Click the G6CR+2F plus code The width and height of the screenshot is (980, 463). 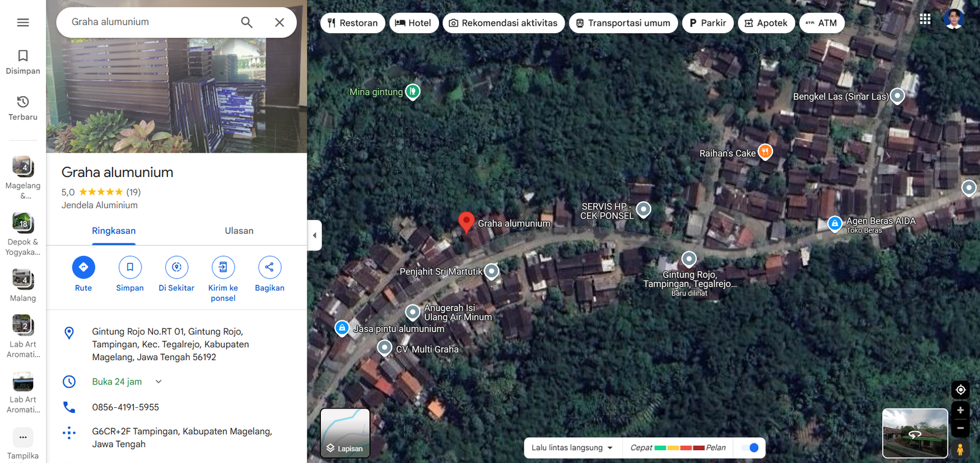182,438
